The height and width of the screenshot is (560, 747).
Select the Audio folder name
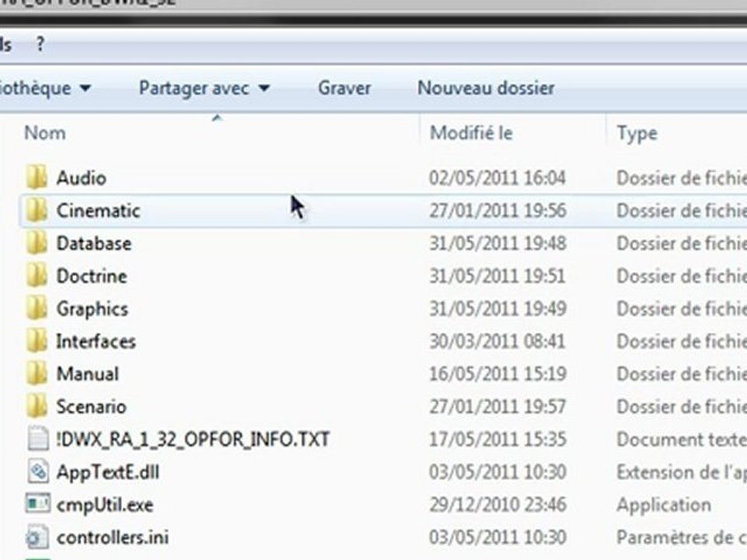(82, 178)
